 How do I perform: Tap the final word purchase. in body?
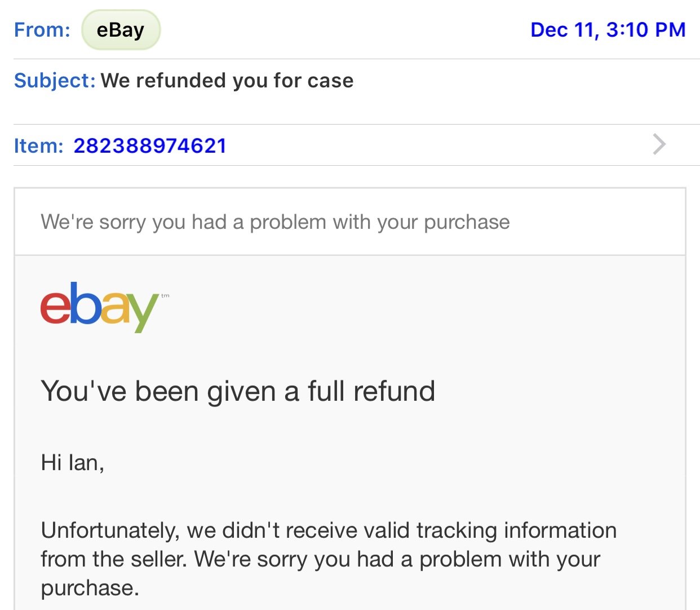point(90,589)
